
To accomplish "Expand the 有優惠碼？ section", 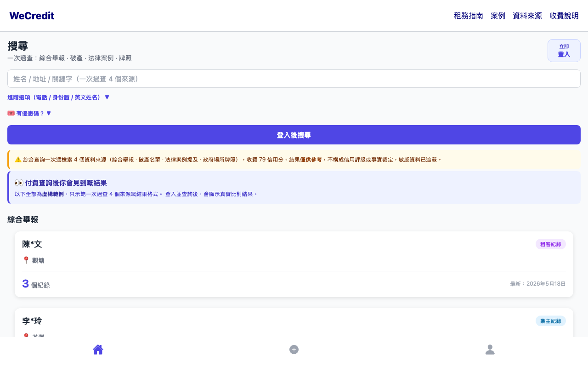I will point(29,113).
